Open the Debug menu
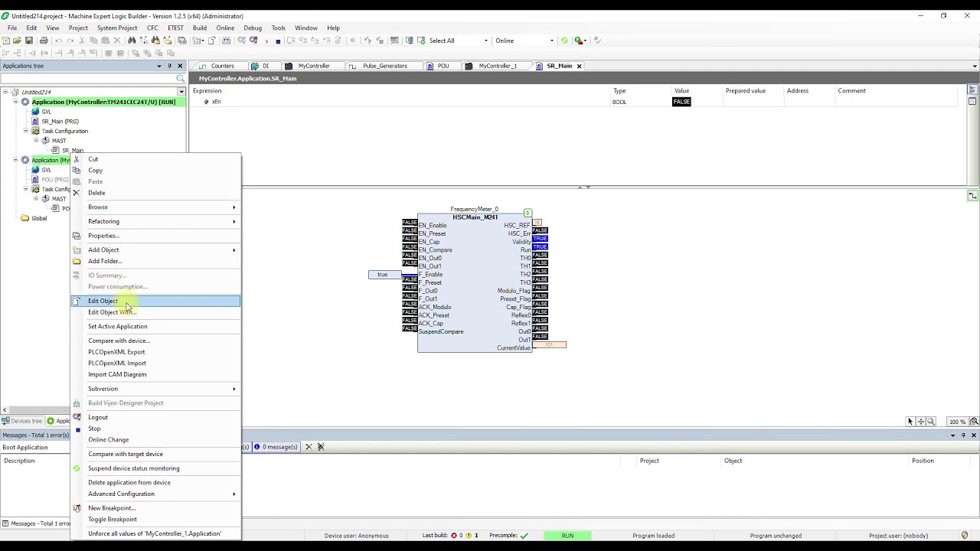This screenshot has height=551, width=980. (x=253, y=28)
